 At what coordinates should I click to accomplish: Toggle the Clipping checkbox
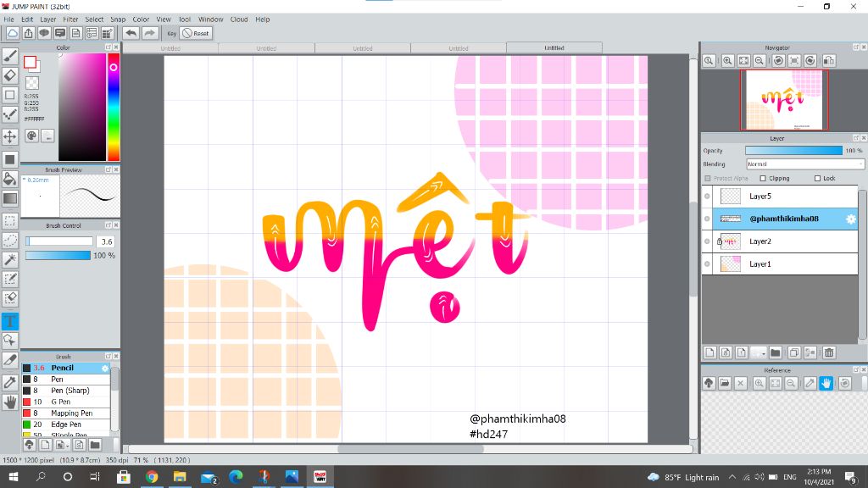[763, 178]
